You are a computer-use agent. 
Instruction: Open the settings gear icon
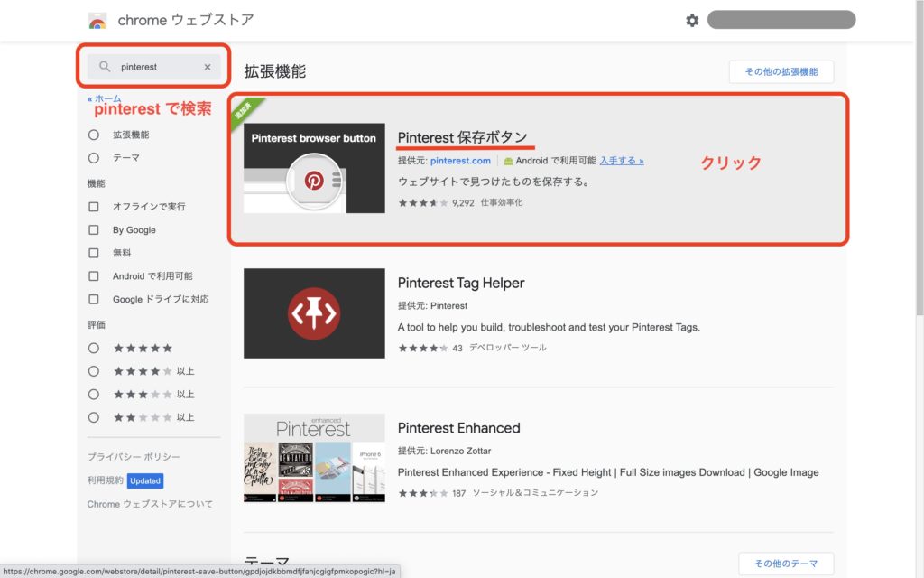coord(692,21)
